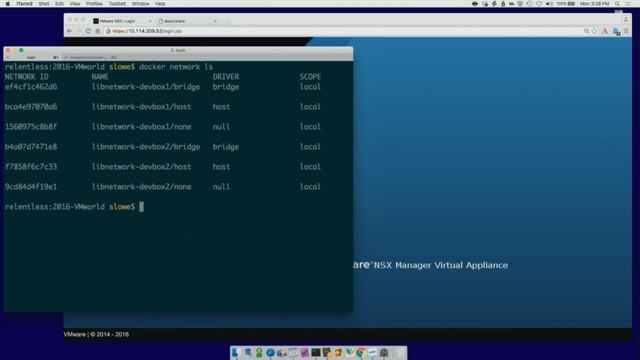Click the iTerm window title bash
Viewport: 640px width, 360px height.
pyautogui.click(x=178, y=50)
